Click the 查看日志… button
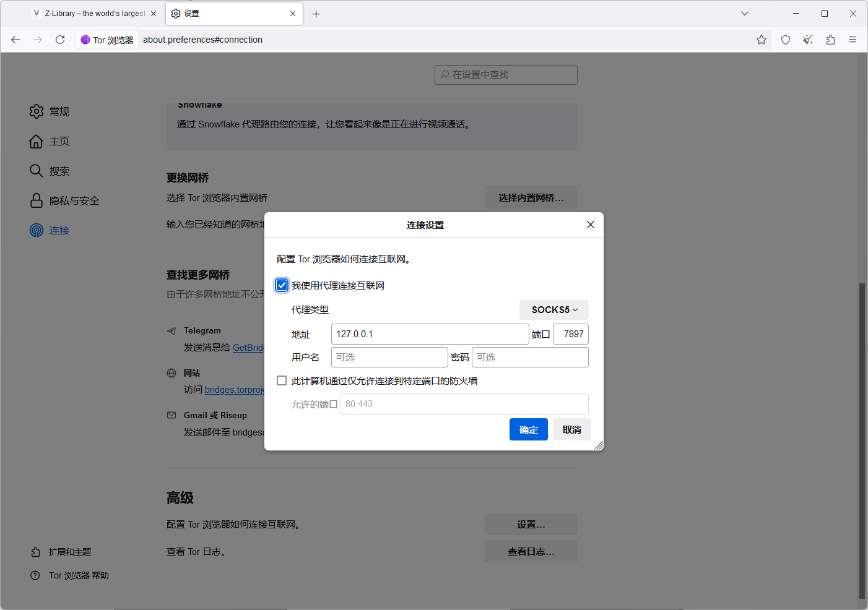The width and height of the screenshot is (868, 610). [x=531, y=551]
